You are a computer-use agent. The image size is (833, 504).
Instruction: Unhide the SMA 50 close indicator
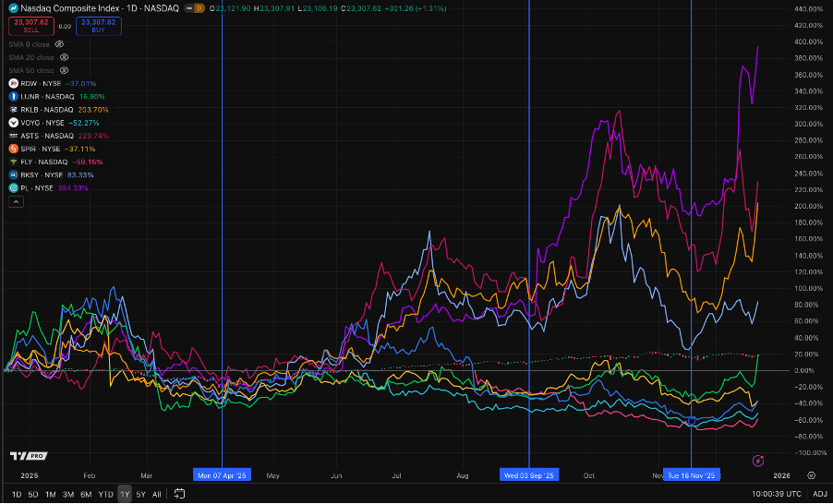pyautogui.click(x=64, y=69)
